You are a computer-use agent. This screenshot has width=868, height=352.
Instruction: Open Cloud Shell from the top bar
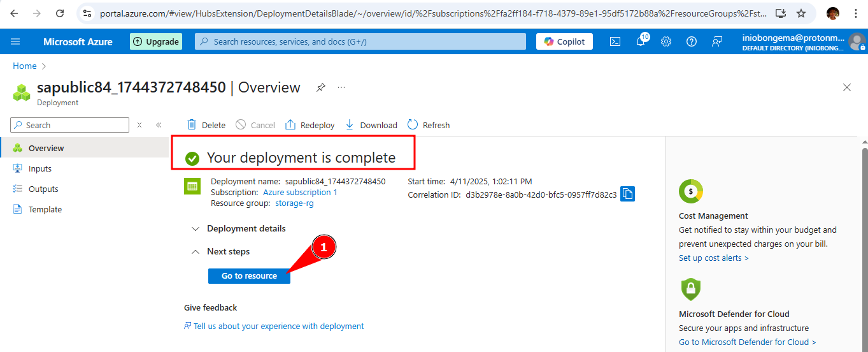(x=615, y=41)
